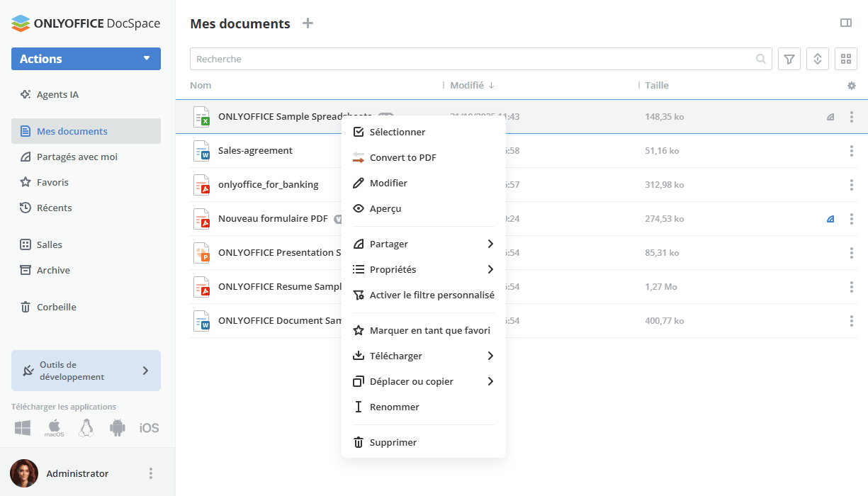Open Outils de développement panel

tap(86, 371)
